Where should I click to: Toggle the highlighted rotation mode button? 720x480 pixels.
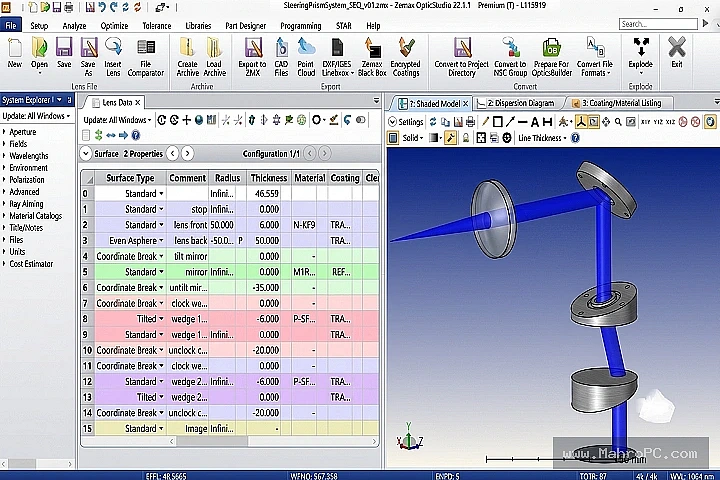click(593, 122)
